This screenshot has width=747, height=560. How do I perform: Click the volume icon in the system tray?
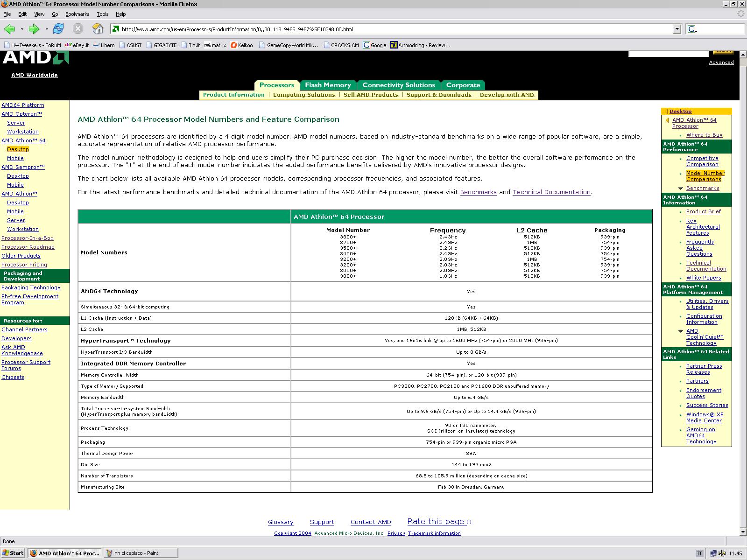coord(723,553)
